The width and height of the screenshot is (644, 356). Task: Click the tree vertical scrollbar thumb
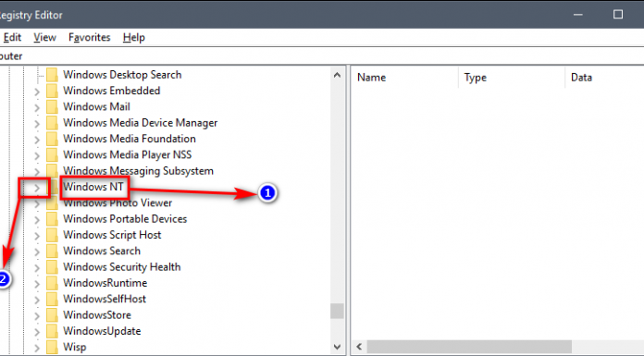point(337,311)
